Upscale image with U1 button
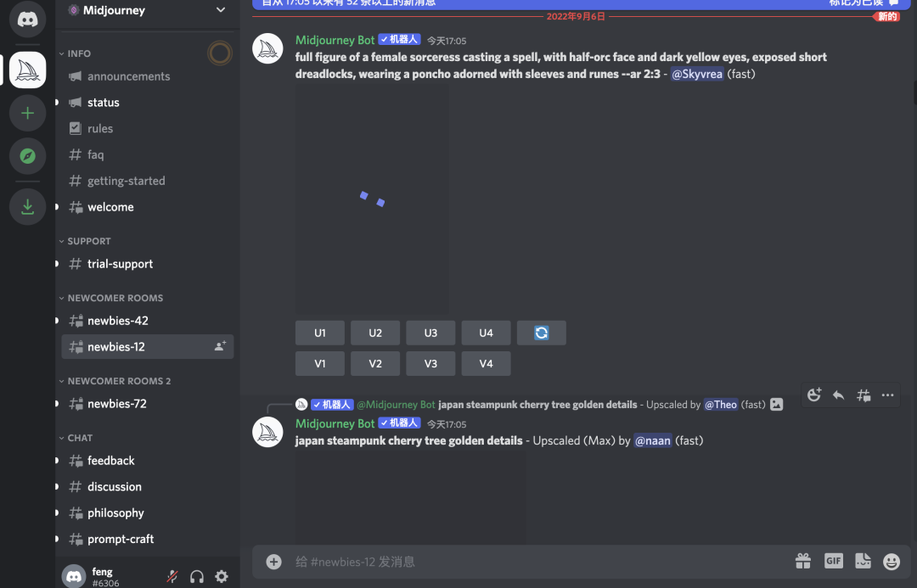917x588 pixels. pos(320,333)
